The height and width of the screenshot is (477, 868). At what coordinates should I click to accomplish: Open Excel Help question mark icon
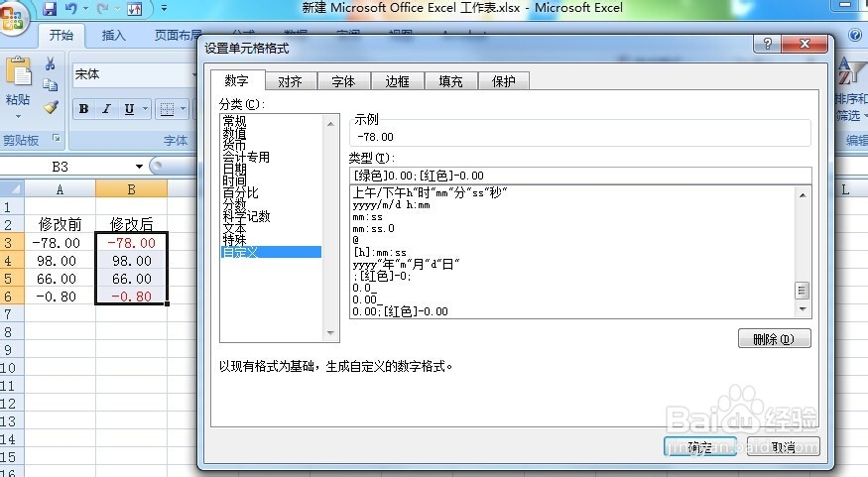(855, 35)
